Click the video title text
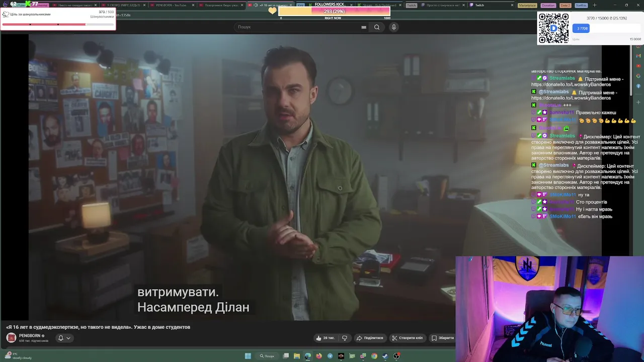This screenshot has height=362, width=644. coord(98,327)
